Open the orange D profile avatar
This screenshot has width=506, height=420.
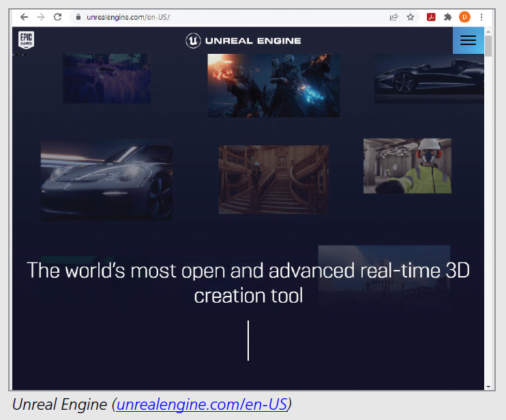(464, 17)
